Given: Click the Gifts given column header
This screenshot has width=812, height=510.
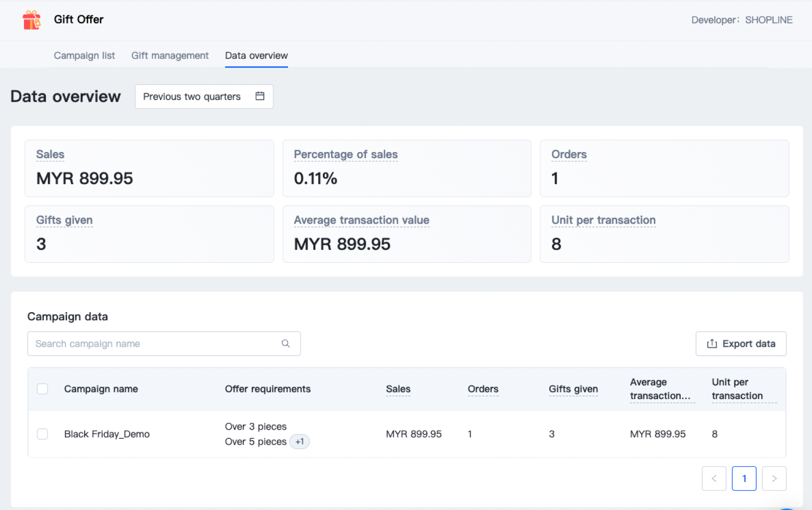Looking at the screenshot, I should (x=573, y=389).
